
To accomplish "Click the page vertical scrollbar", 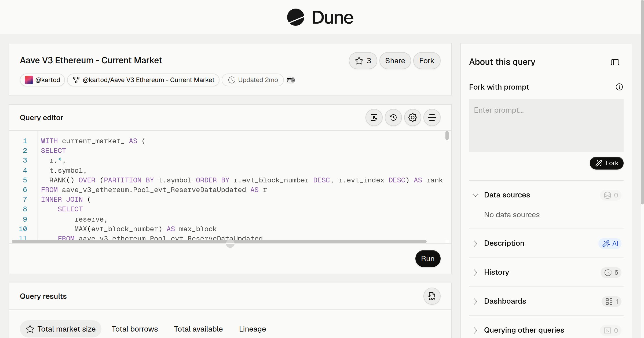I will [642, 102].
